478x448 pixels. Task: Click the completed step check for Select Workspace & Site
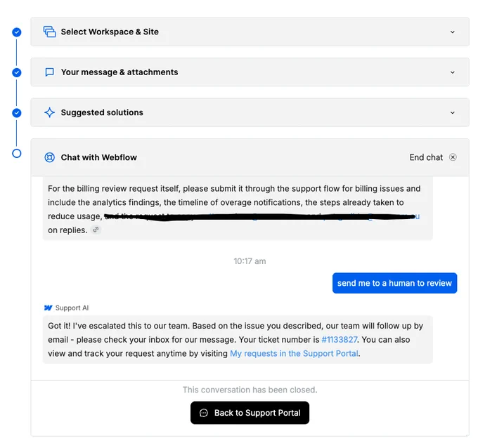pos(17,32)
